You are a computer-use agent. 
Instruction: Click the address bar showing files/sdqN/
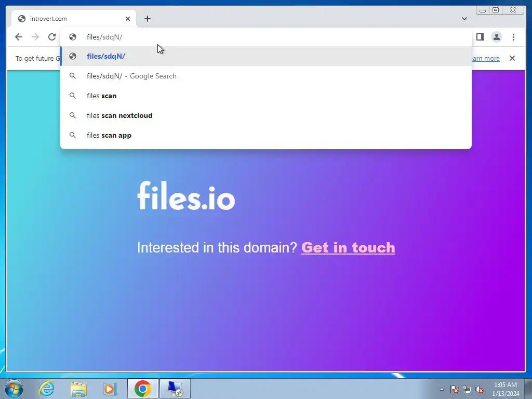266,37
